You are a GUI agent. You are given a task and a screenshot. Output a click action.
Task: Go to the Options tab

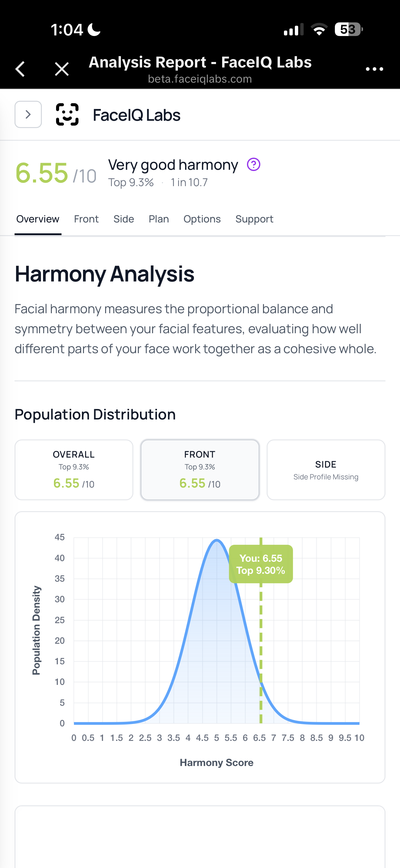pos(202,219)
